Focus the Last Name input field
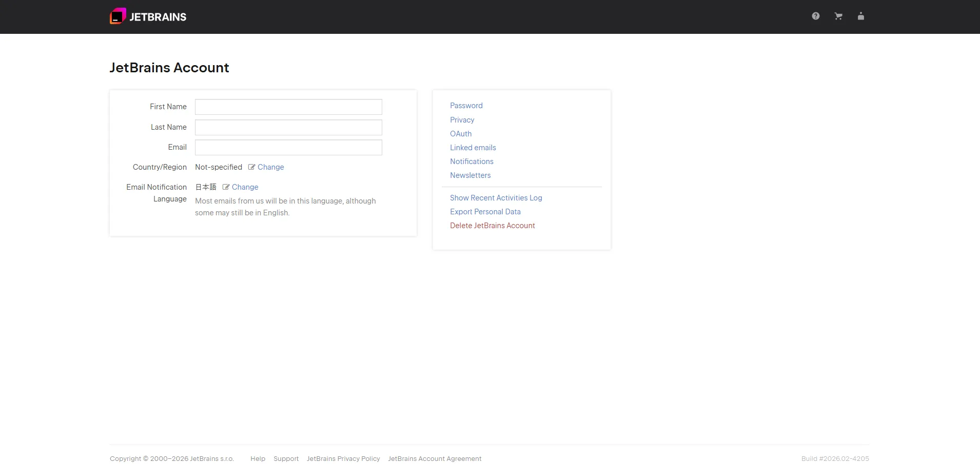 (288, 127)
